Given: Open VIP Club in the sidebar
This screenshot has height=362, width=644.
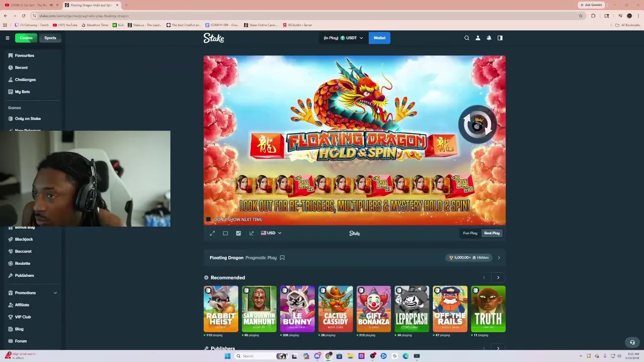Looking at the screenshot, I should 23,317.
